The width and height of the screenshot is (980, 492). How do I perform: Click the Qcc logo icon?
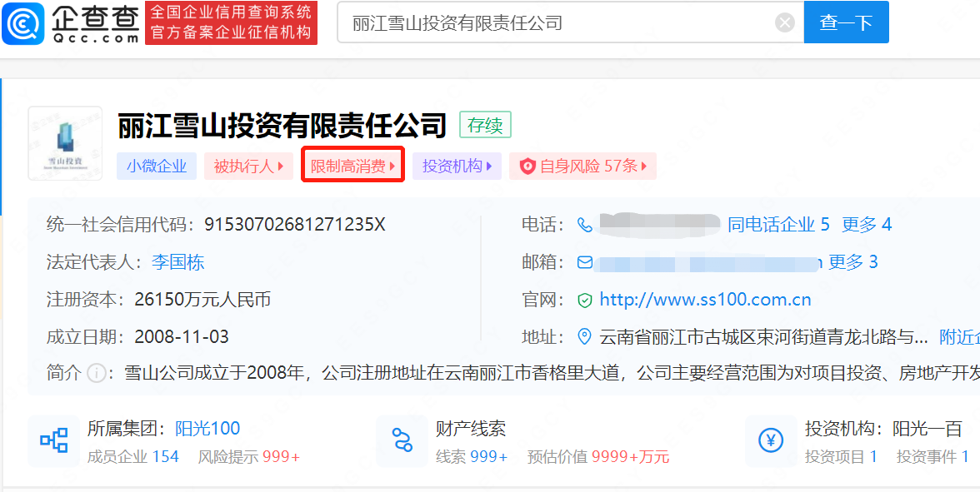tap(23, 23)
